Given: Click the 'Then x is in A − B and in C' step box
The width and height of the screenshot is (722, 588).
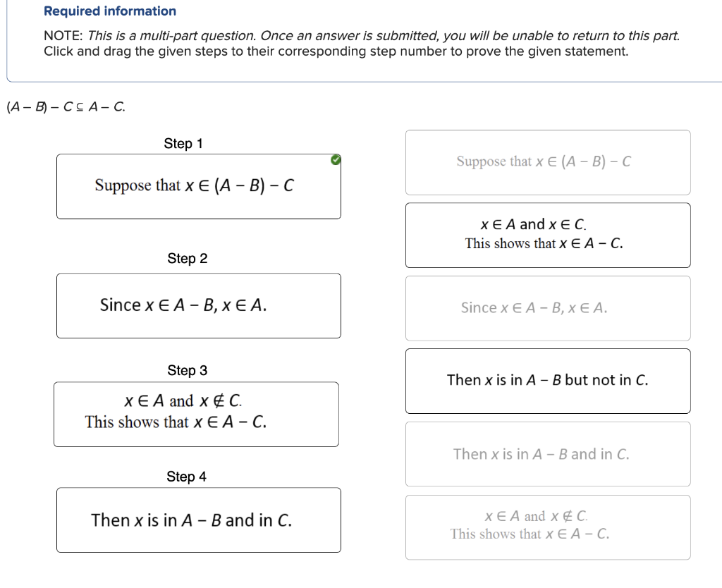Looking at the screenshot, I should point(199,520).
